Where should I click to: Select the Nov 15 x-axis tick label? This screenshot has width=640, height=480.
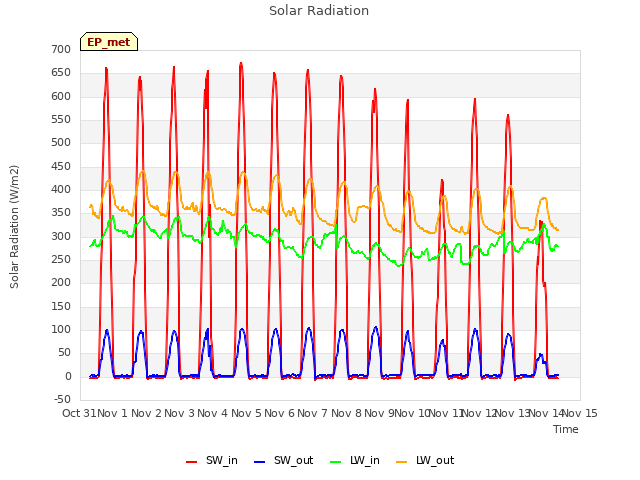coord(580,413)
